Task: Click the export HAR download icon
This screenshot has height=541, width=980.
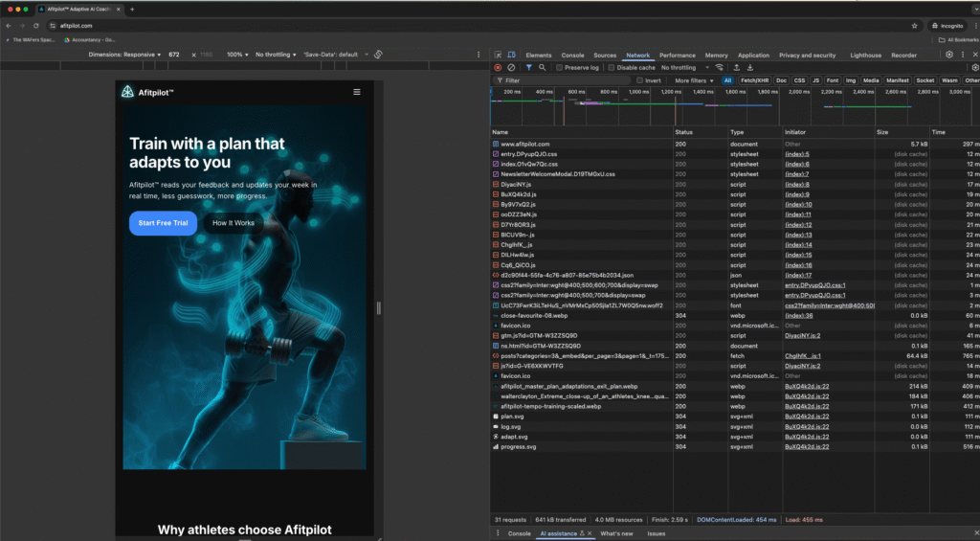Action: click(x=752, y=68)
